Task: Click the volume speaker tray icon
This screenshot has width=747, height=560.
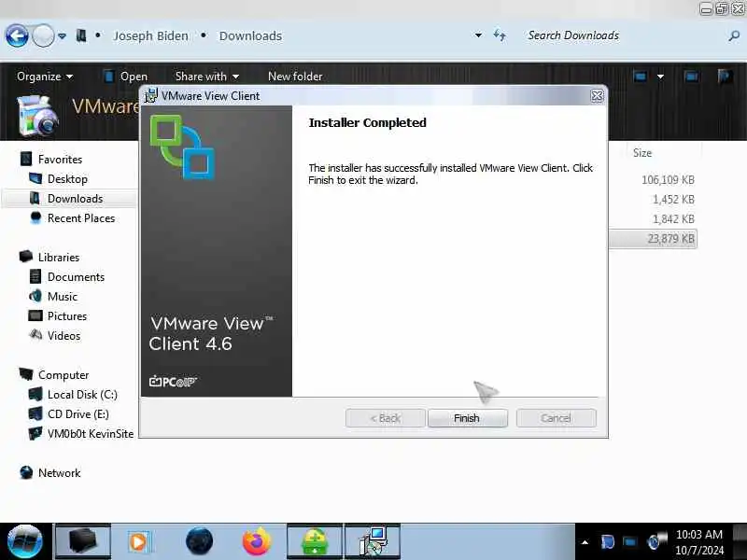Action: pos(656,541)
